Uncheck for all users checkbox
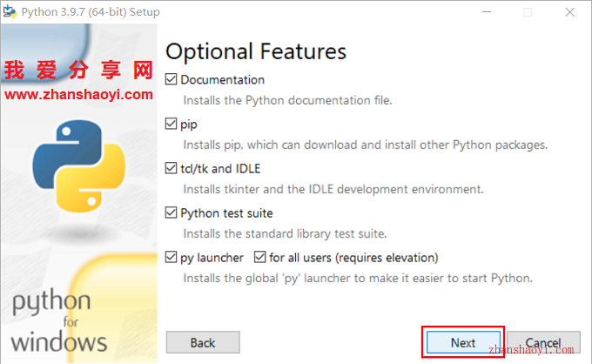The image size is (592, 364). [259, 257]
